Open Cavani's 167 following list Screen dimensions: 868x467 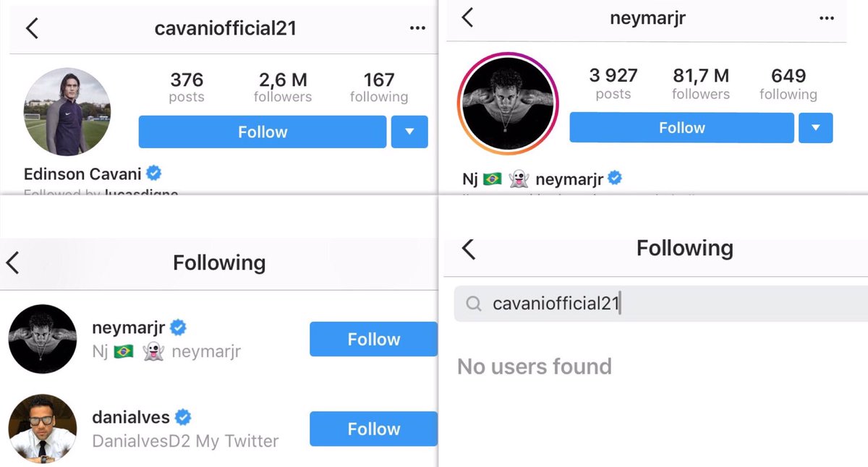tap(378, 87)
